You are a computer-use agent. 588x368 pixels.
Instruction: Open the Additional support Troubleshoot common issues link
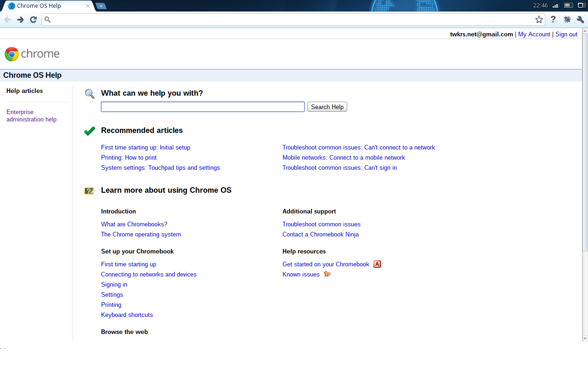[322, 224]
